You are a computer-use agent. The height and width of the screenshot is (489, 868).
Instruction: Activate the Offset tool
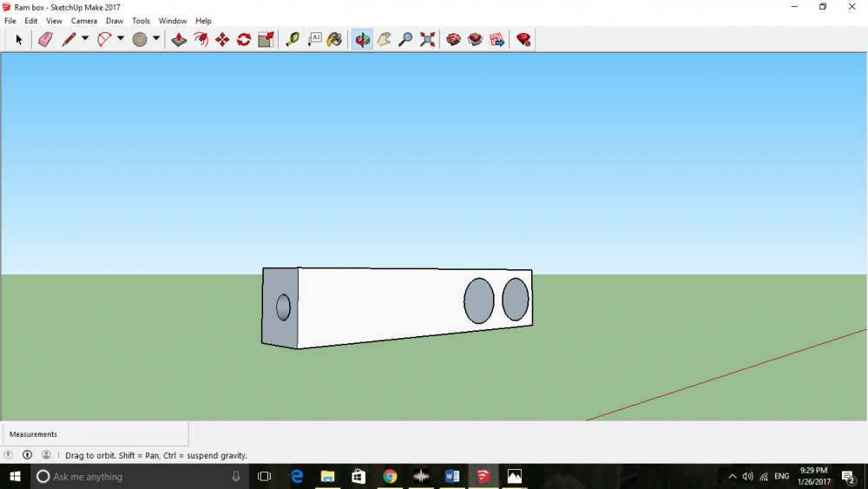point(201,39)
